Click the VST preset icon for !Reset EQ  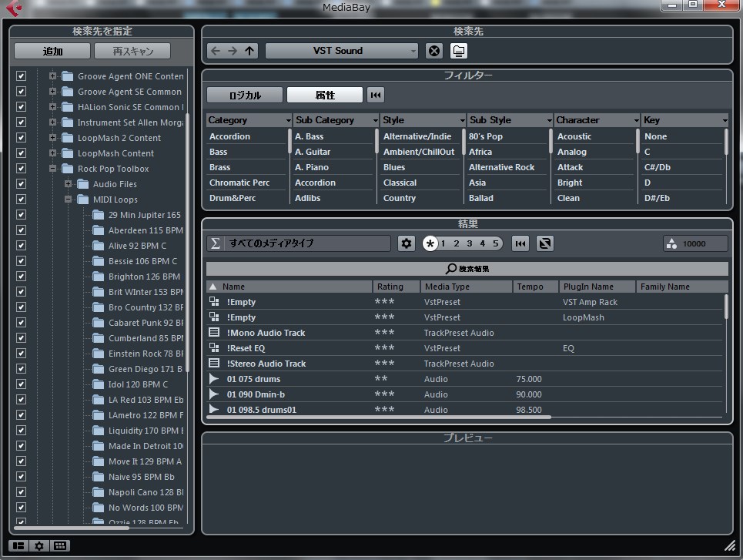[x=214, y=347]
